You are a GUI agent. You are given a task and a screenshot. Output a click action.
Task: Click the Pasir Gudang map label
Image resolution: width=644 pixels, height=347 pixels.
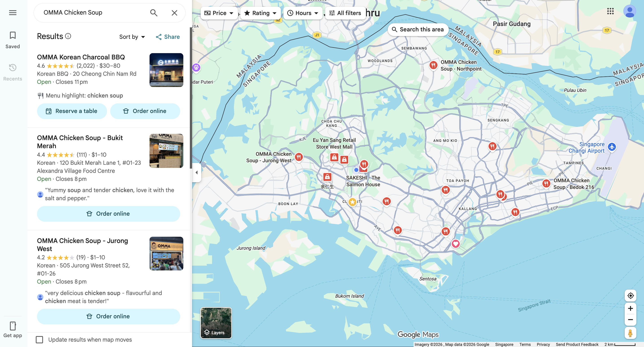coord(512,24)
